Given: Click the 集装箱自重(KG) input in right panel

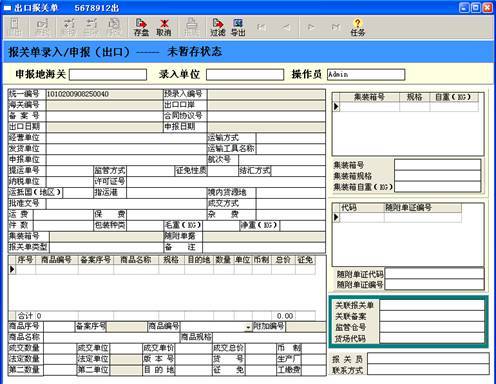Looking at the screenshot, I should coord(438,187).
